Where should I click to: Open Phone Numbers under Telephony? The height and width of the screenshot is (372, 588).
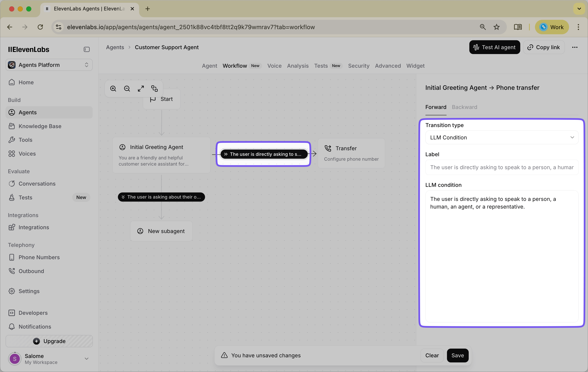click(x=39, y=257)
